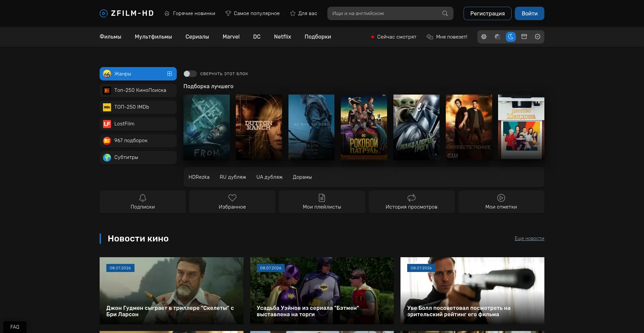Open the Сериалы menu

pyautogui.click(x=197, y=37)
